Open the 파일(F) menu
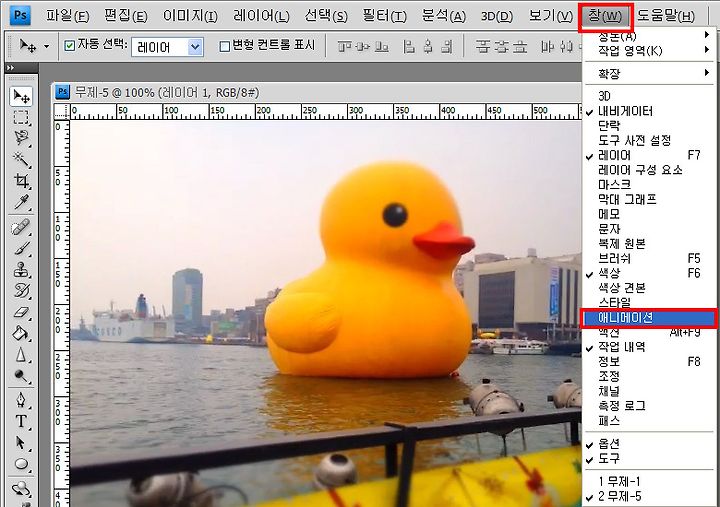 coord(67,16)
